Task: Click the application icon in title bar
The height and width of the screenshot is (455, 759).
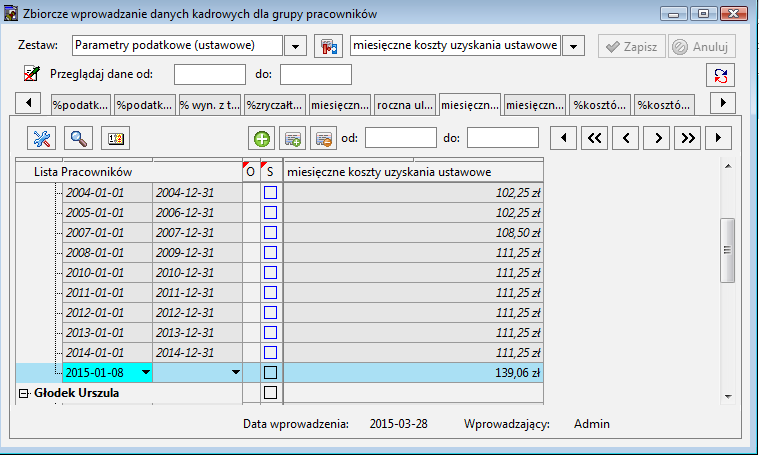Action: point(11,14)
